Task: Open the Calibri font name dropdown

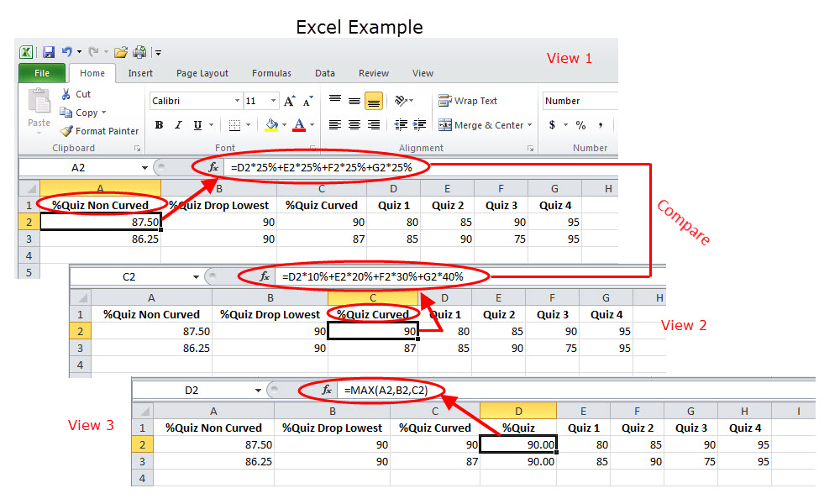Action: 238,101
